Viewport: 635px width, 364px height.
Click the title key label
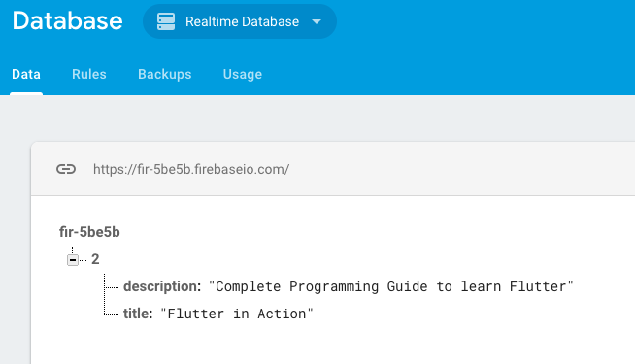138,314
